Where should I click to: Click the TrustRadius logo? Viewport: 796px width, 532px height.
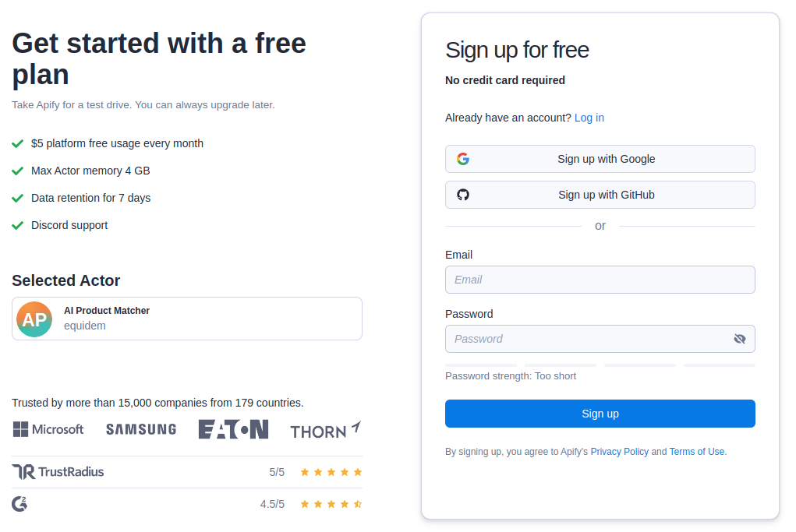pos(57,471)
